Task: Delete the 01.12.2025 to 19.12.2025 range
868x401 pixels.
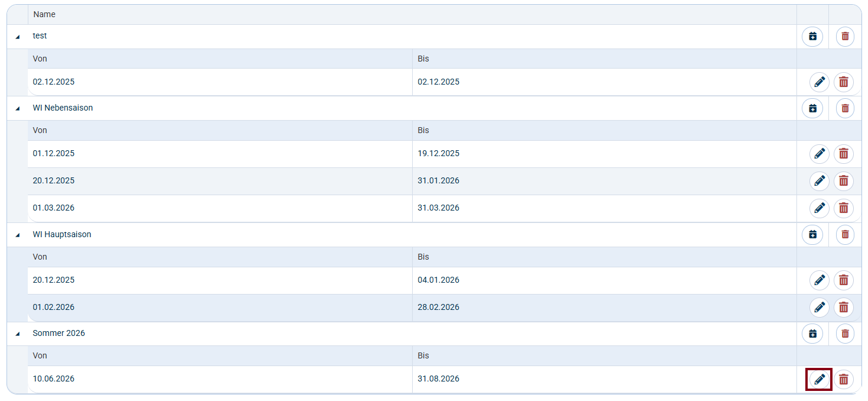Action: tap(844, 154)
